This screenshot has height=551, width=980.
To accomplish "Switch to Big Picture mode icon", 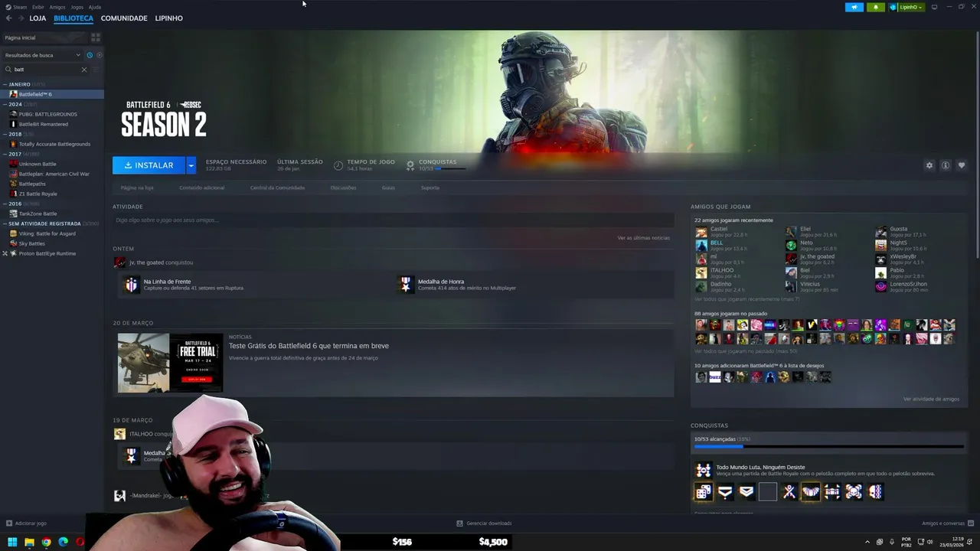I will tap(934, 7).
